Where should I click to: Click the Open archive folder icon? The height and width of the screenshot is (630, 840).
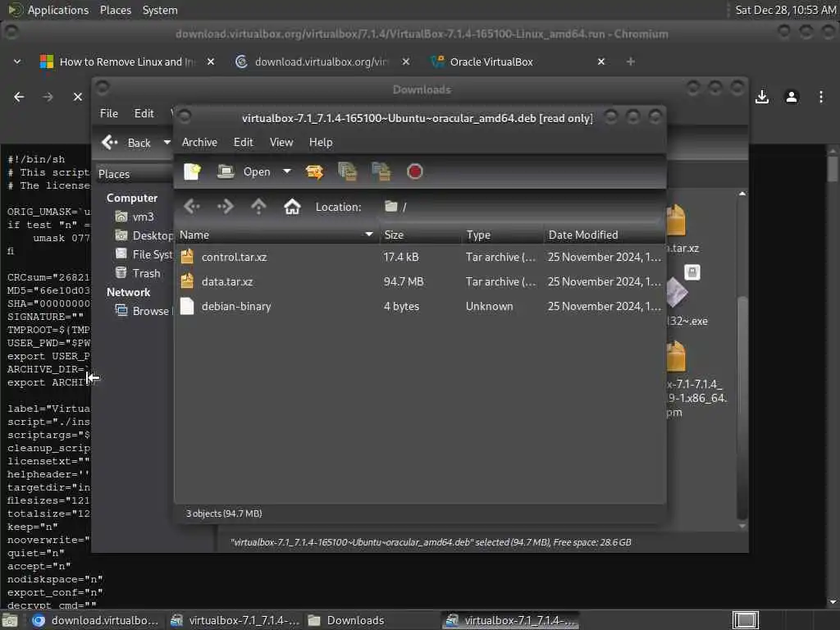click(x=226, y=171)
